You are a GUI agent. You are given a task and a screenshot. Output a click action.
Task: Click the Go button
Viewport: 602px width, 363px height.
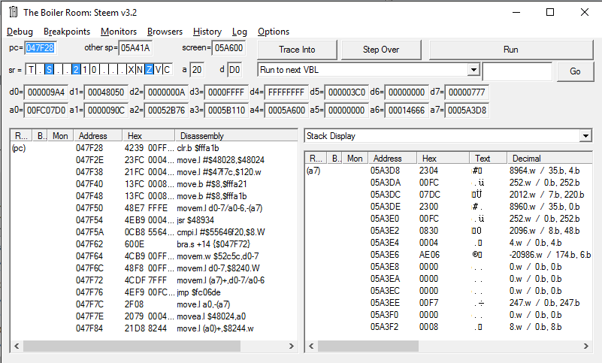[575, 71]
